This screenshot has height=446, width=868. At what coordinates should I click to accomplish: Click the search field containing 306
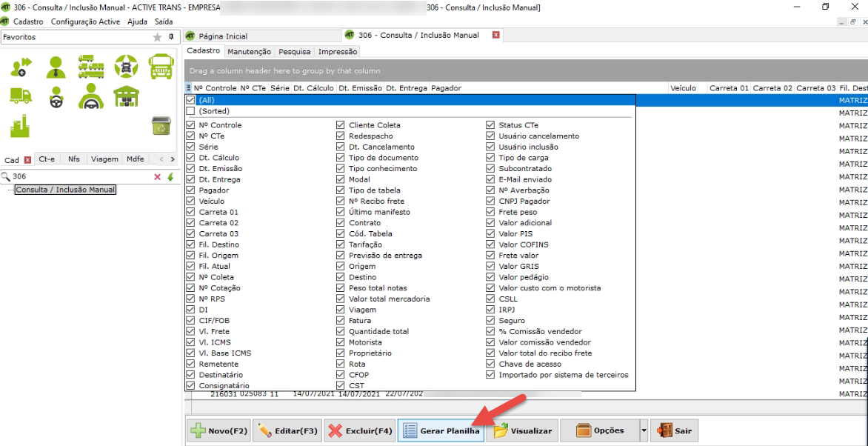(x=78, y=176)
